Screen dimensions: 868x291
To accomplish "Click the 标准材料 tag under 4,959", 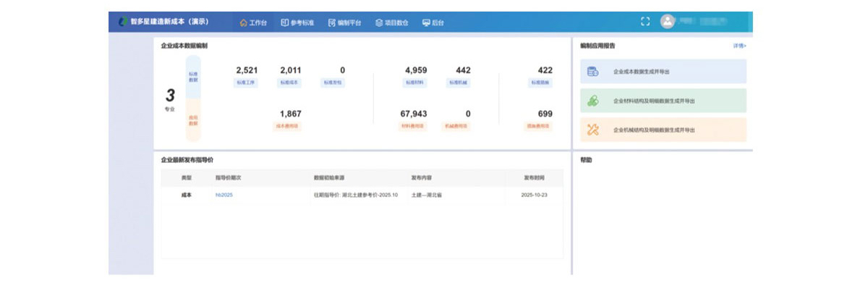I will coord(415,83).
